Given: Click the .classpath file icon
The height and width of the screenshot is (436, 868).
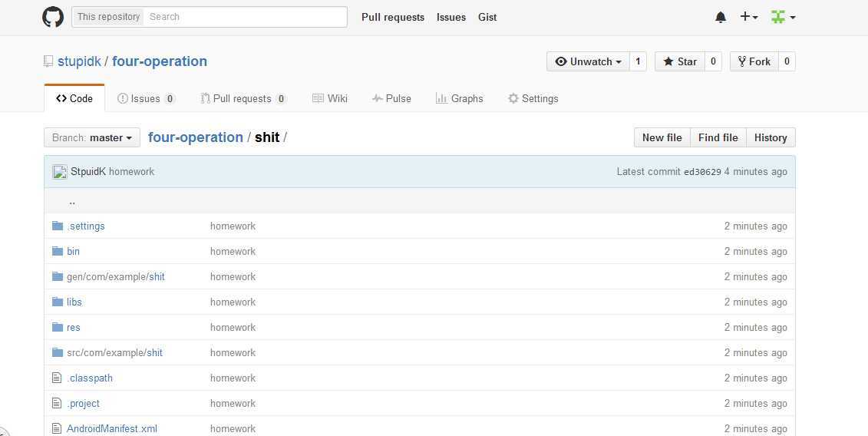Looking at the screenshot, I should (57, 378).
